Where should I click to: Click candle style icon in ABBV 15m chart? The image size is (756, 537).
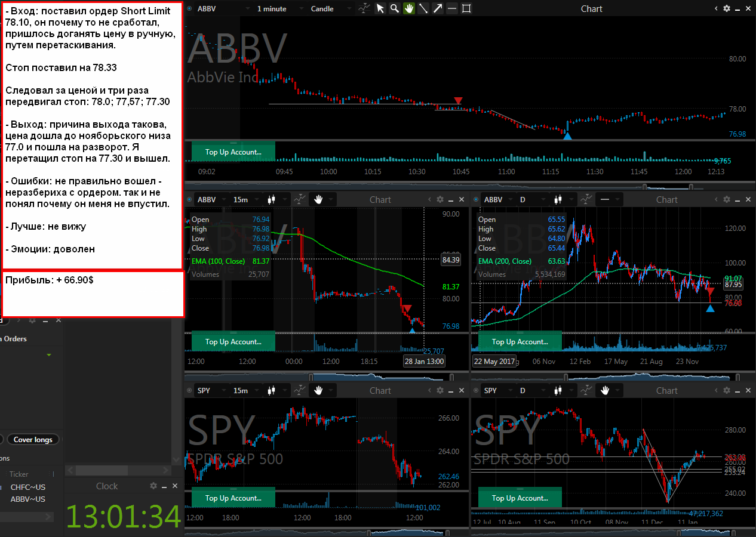(272, 199)
